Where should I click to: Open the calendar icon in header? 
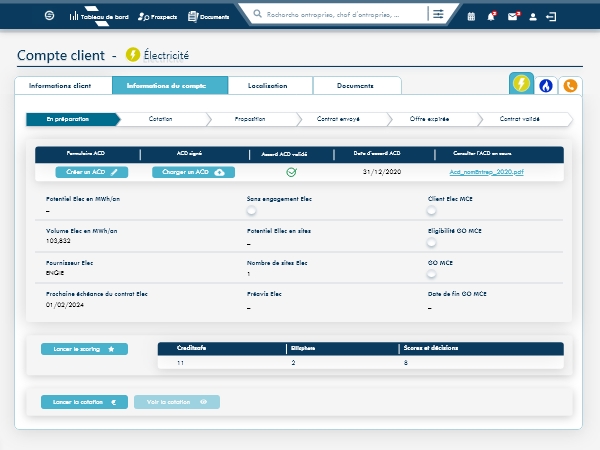pos(471,16)
